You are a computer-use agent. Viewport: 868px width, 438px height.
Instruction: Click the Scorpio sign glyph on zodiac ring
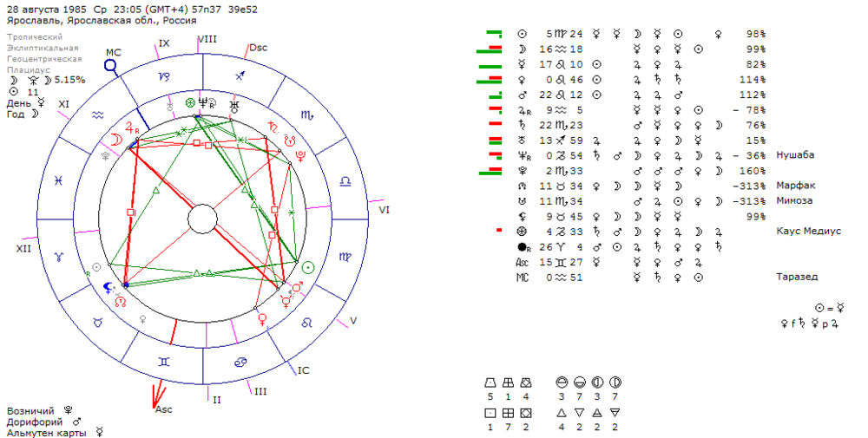coord(307,115)
